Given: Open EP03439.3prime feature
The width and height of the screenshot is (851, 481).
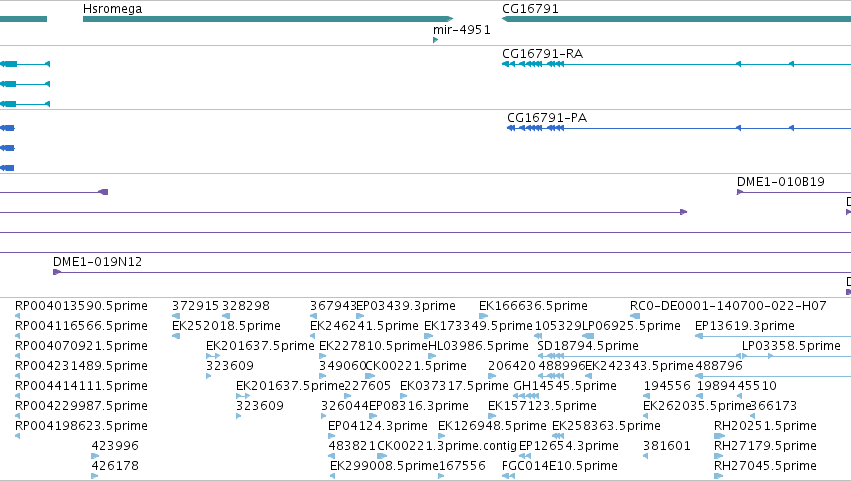Looking at the screenshot, I should click(x=406, y=306).
